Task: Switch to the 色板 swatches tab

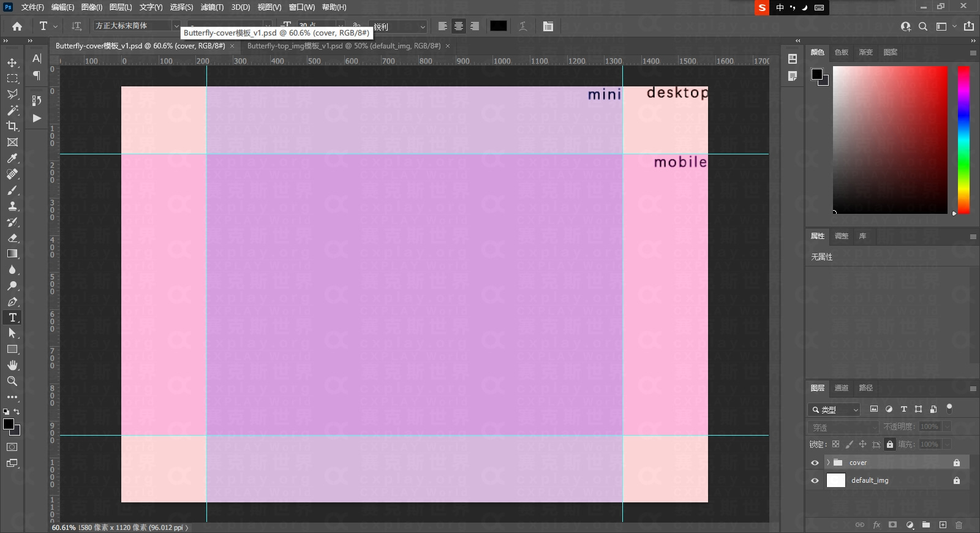Action: 842,52
